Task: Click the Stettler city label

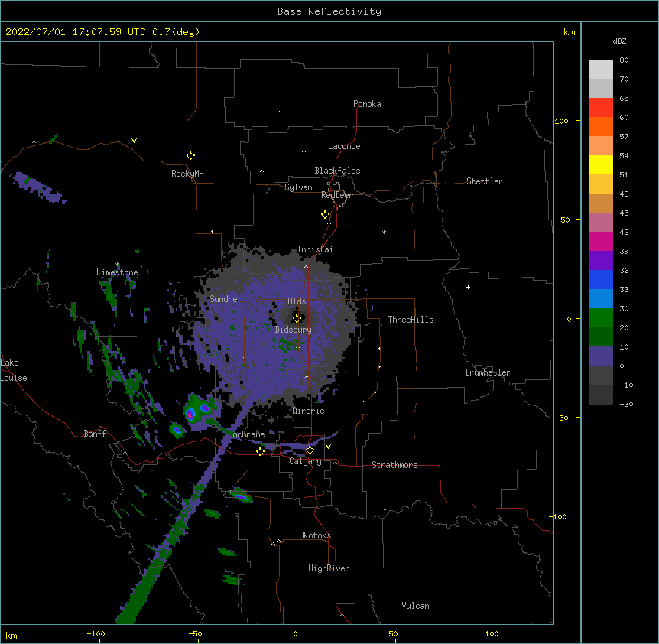Action: point(485,181)
